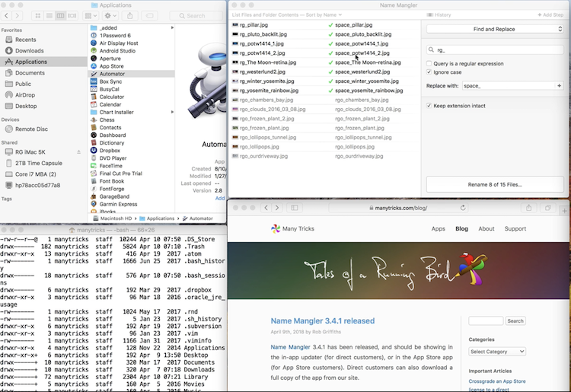Click the find query field with rg_
This screenshot has width=571, height=392.
click(x=495, y=50)
